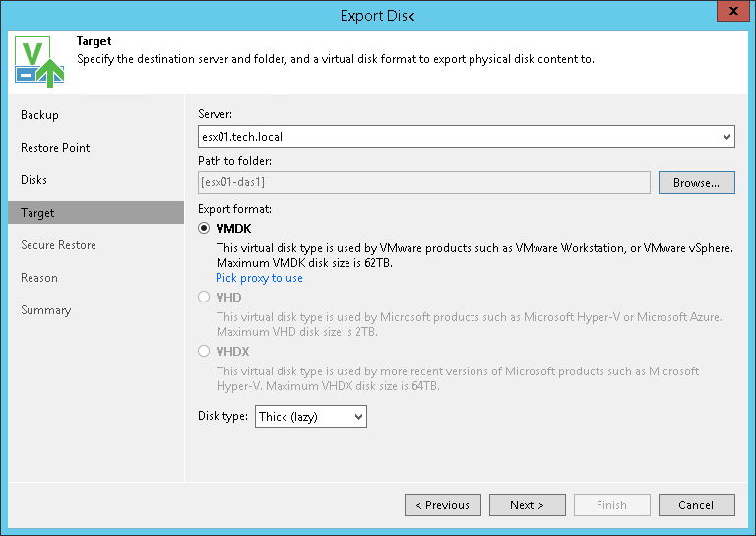Viewport: 756px width, 536px height.
Task: Select the VHDX export format
Action: click(204, 351)
